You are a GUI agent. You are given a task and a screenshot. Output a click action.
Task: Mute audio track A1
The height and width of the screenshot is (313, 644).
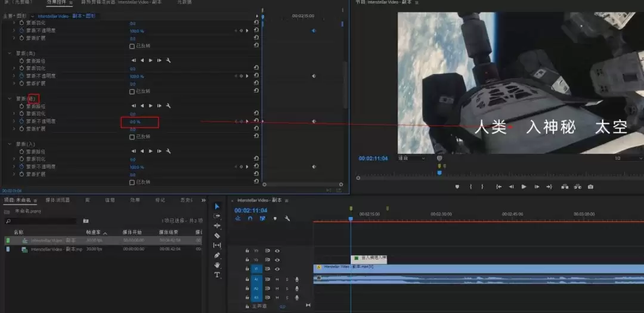click(x=277, y=280)
